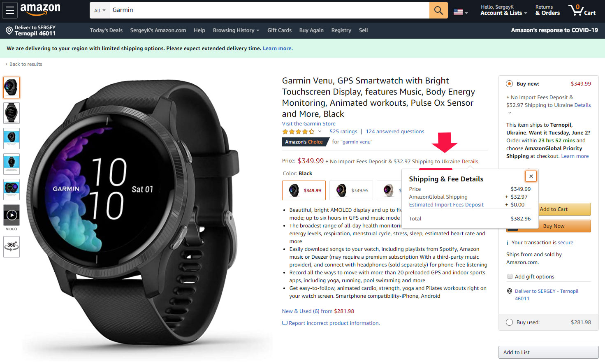Viewport: 605px width, 364px height.
Task: Expand the Account & Lists dropdown
Action: [x=503, y=10]
